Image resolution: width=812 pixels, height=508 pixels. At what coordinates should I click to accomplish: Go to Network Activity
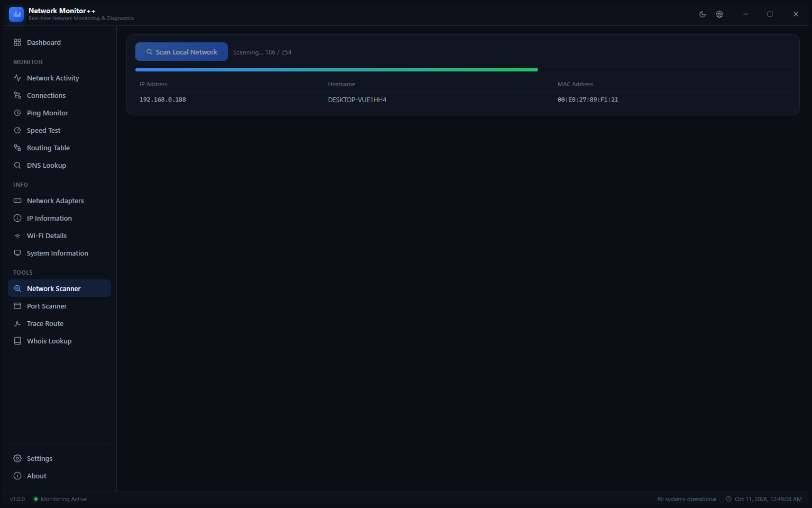[x=59, y=78]
